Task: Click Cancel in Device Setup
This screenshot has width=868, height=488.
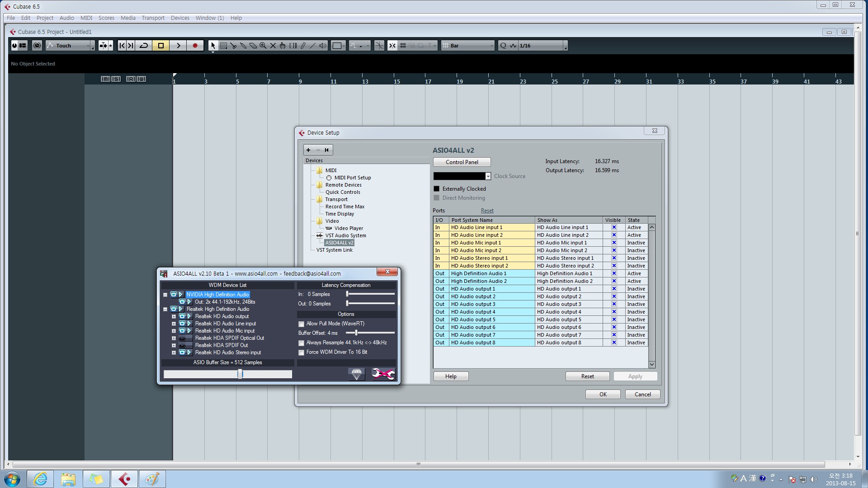Action: pos(642,394)
